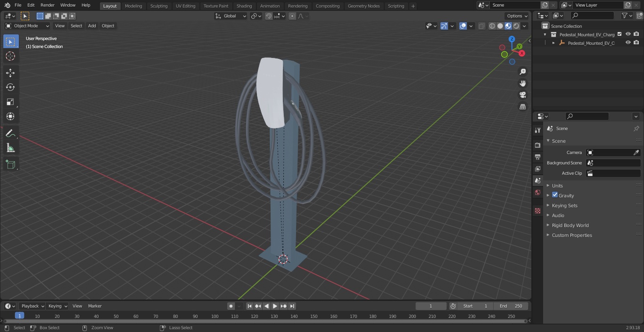Switch to rendered viewport shading
Viewport: 644px width, 332px height.
[516, 26]
